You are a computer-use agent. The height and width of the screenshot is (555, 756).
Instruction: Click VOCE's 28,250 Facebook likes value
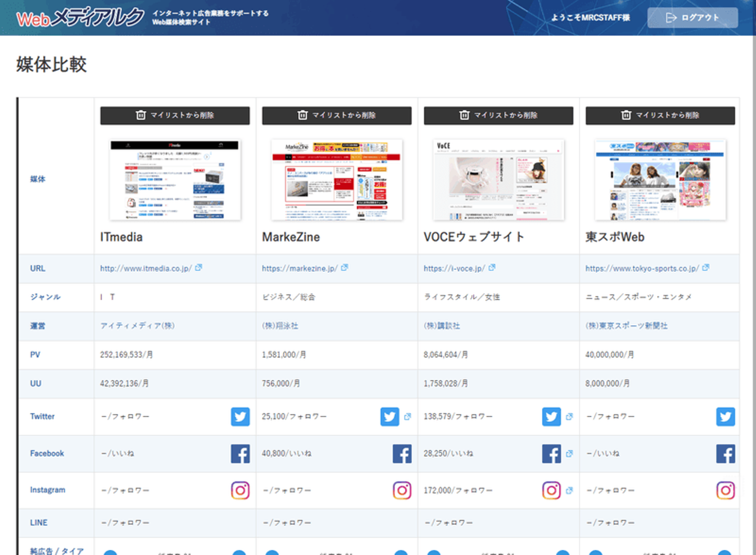click(448, 453)
